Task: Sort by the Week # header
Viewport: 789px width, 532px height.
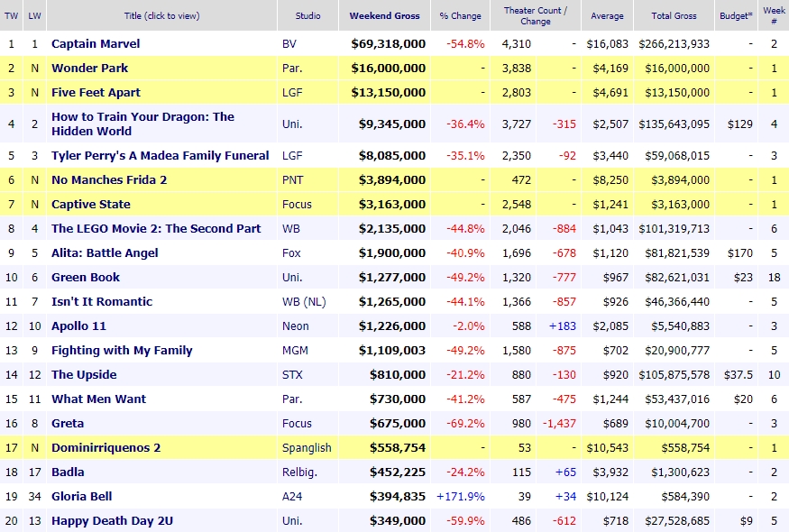Action: click(774, 15)
